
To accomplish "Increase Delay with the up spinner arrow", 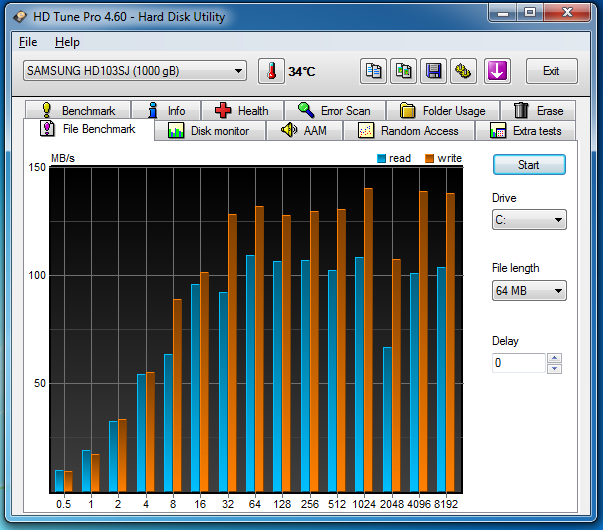I will pos(555,358).
